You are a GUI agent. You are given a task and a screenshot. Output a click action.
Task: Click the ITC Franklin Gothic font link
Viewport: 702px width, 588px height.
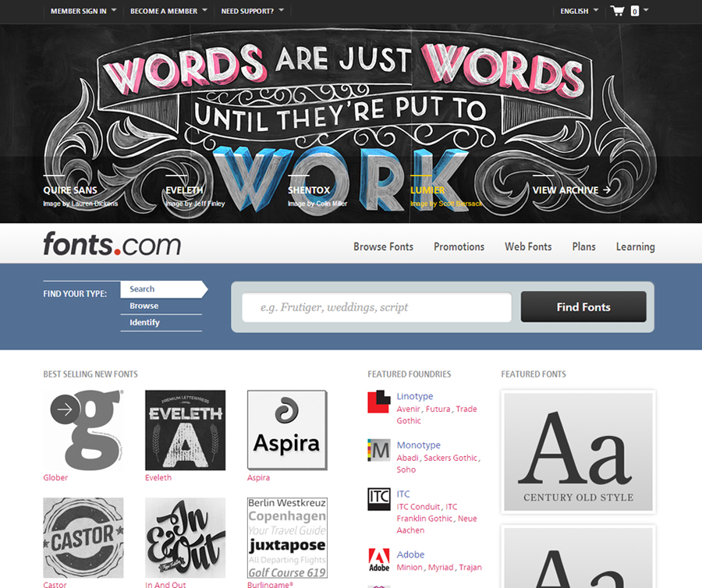[427, 512]
